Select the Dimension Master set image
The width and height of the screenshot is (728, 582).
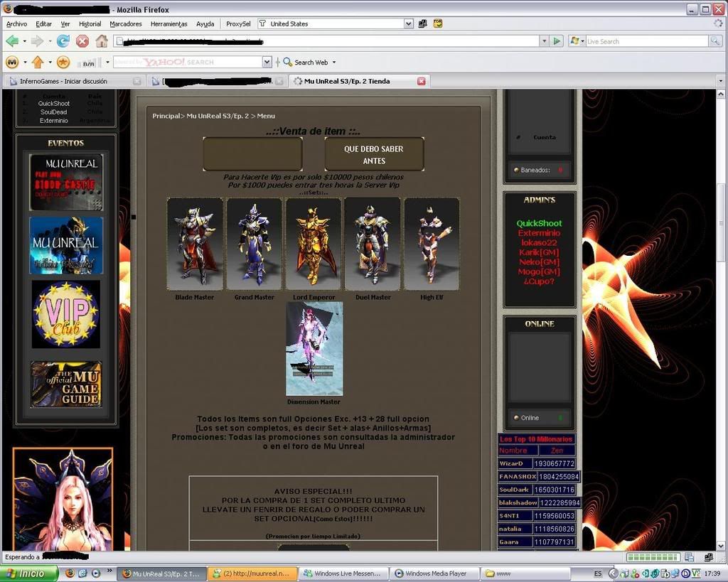(x=314, y=348)
